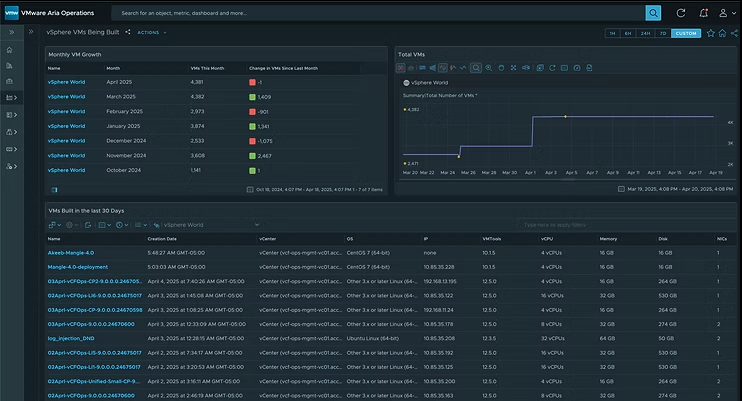Mark dashboard as favorite with star icon
Viewport: 742px width, 401px height.
coord(711,33)
